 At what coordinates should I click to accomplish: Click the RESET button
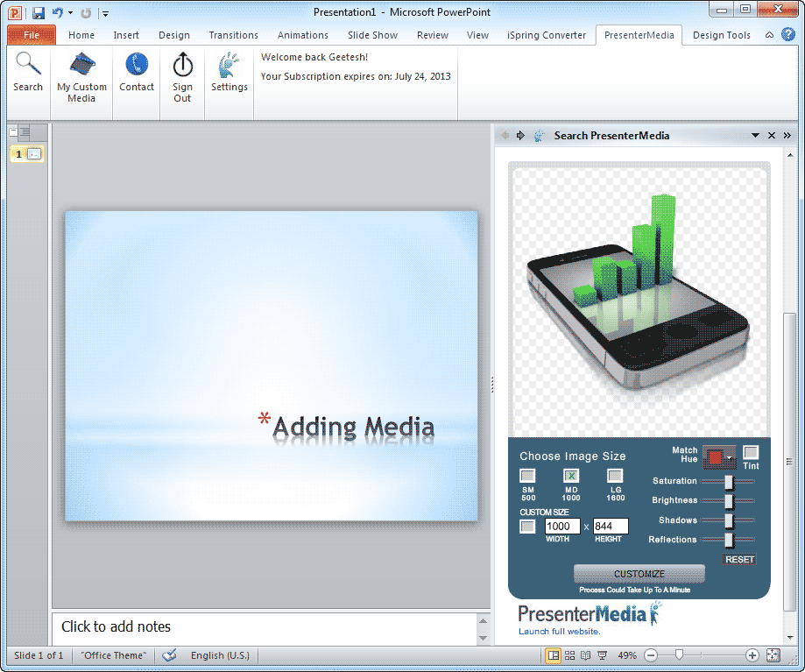pyautogui.click(x=739, y=560)
